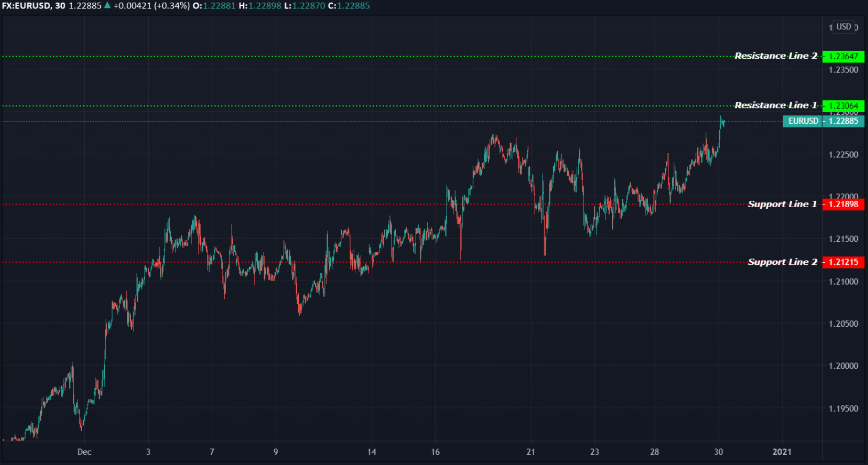The width and height of the screenshot is (868, 465).
Task: Click the Resistance Line 2 label
Action: pyautogui.click(x=776, y=56)
